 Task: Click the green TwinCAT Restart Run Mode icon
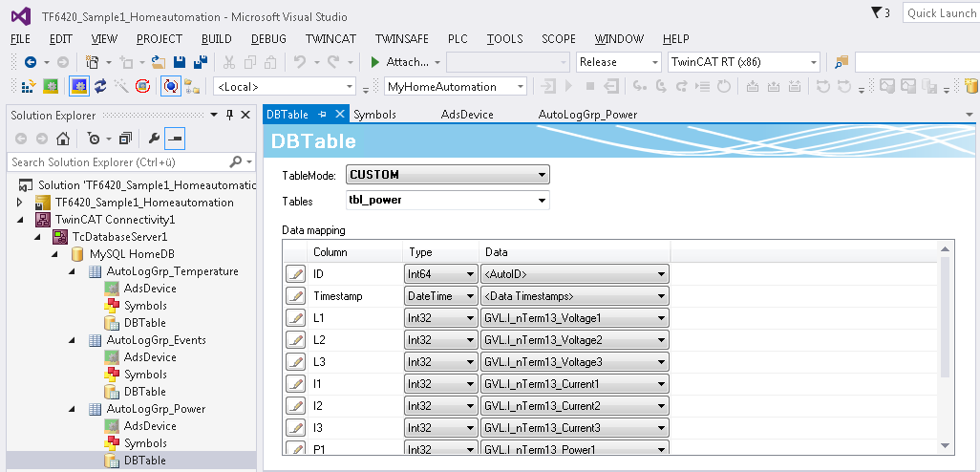[52, 86]
